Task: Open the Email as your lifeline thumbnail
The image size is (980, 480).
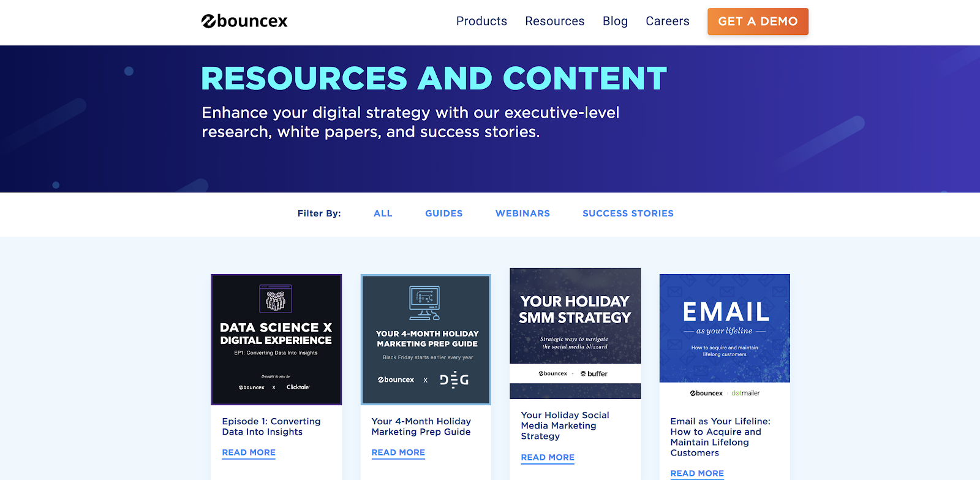Action: click(x=725, y=339)
